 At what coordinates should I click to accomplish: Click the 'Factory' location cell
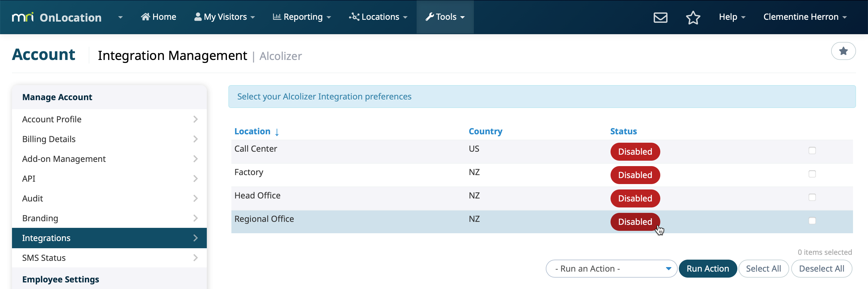(x=249, y=172)
